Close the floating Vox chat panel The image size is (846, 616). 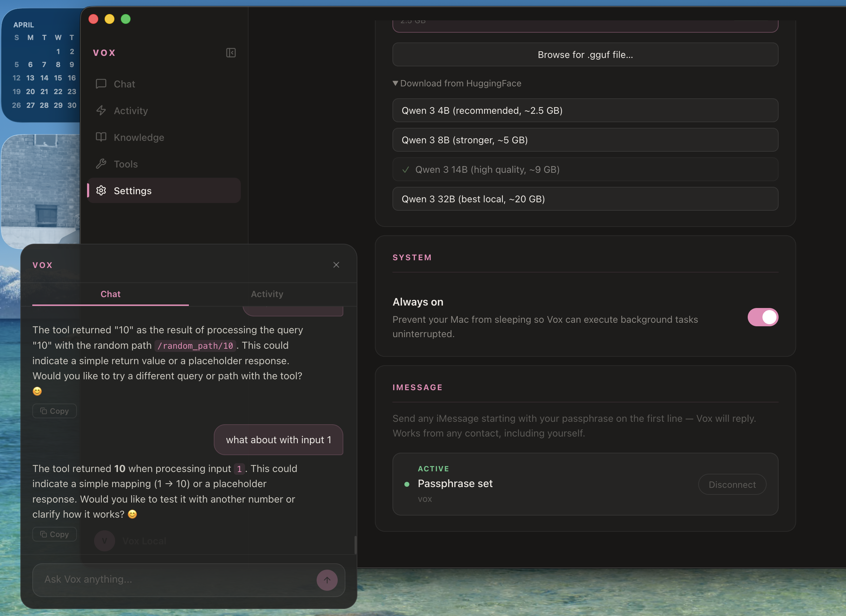coord(336,265)
